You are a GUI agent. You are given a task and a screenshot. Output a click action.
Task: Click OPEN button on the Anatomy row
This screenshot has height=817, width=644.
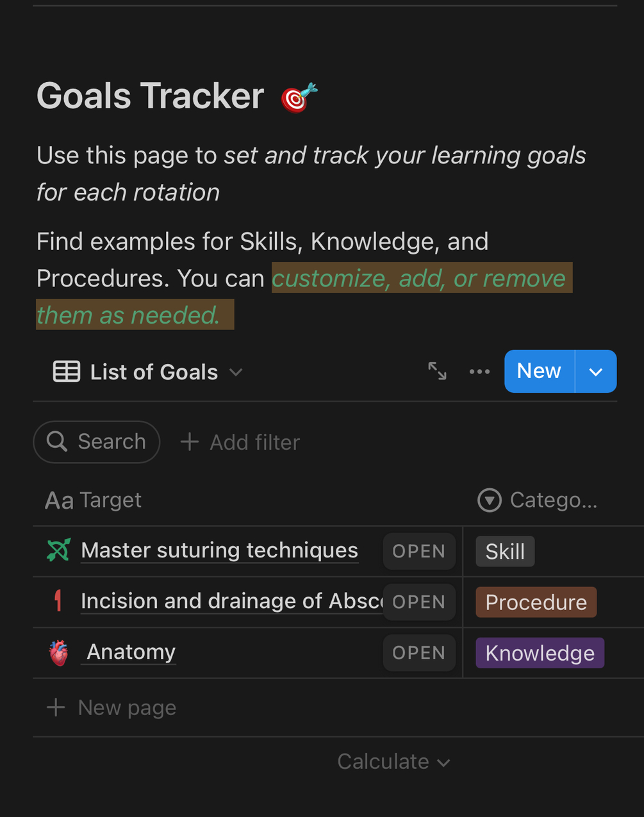pos(418,653)
